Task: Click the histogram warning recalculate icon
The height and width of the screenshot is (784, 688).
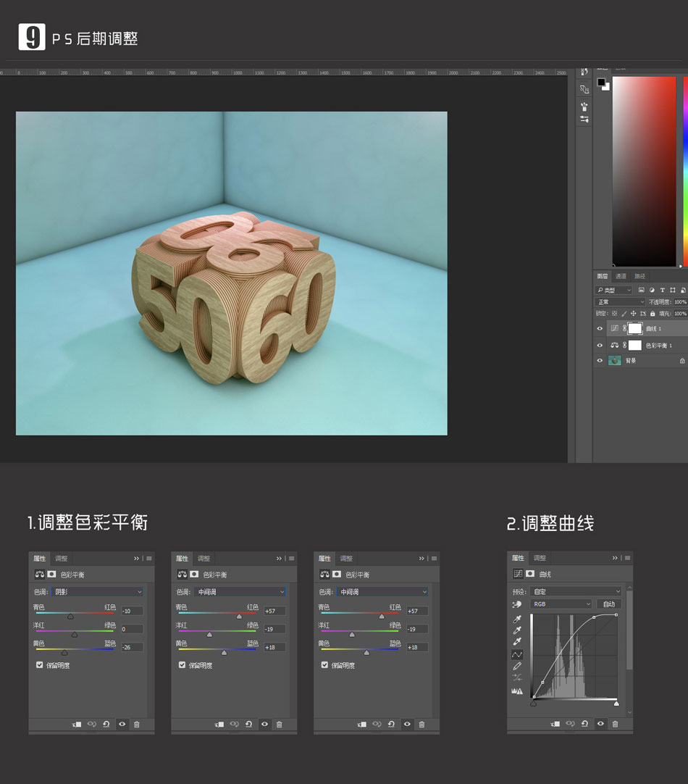Action: tap(517, 691)
